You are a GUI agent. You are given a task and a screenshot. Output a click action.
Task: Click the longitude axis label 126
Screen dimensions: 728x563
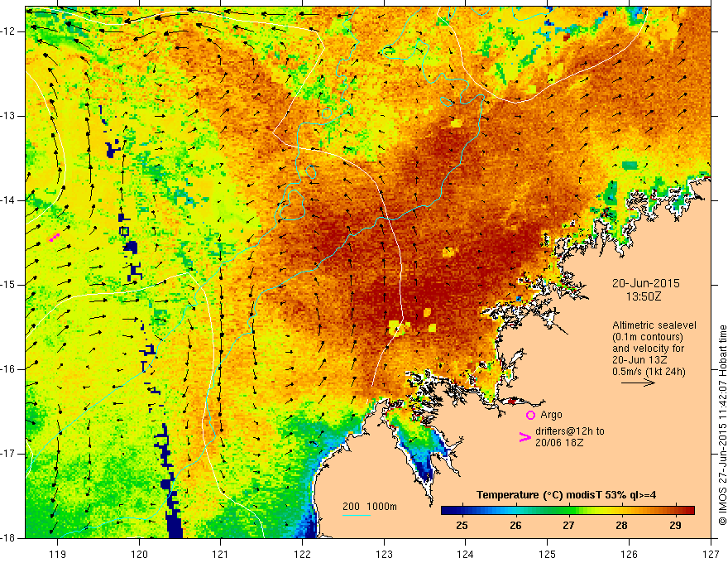[x=629, y=554]
